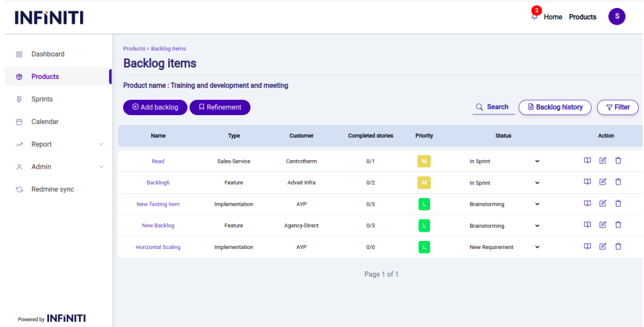Click the notification bell icon
The image size is (644, 327).
click(x=535, y=17)
